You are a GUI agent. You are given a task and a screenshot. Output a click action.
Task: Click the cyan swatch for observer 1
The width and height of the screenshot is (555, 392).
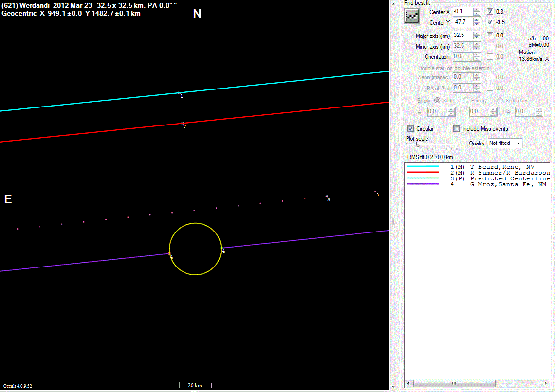click(x=423, y=166)
